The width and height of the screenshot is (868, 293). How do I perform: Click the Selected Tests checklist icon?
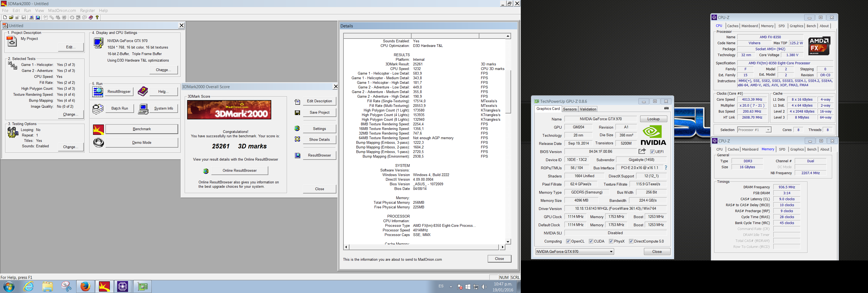point(12,65)
